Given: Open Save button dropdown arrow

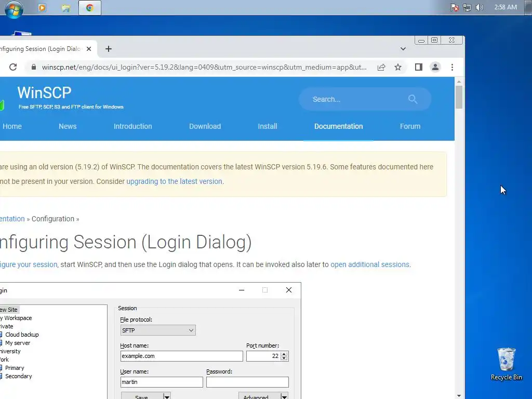Looking at the screenshot, I should pos(167,396).
